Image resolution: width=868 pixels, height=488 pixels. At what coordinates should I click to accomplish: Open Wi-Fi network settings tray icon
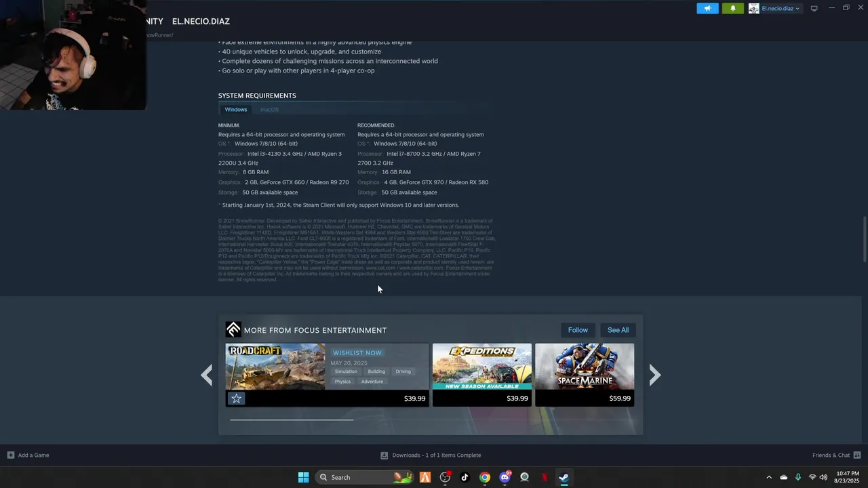(x=812, y=477)
